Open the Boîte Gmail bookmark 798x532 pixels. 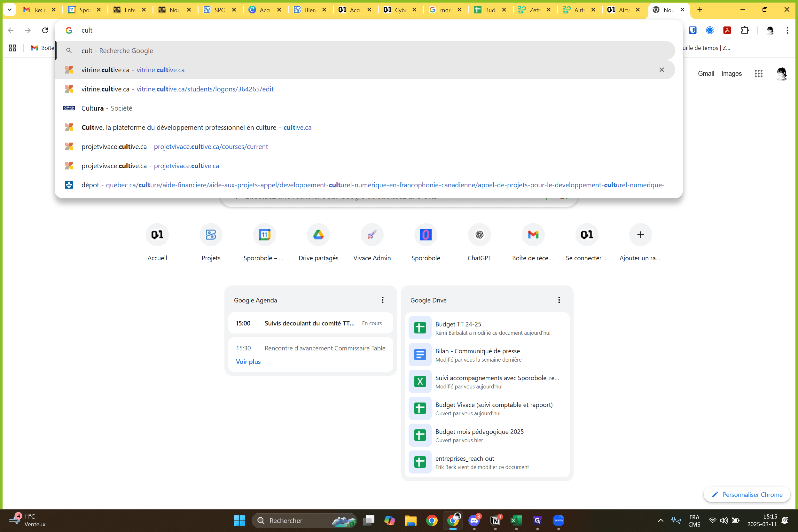point(43,48)
